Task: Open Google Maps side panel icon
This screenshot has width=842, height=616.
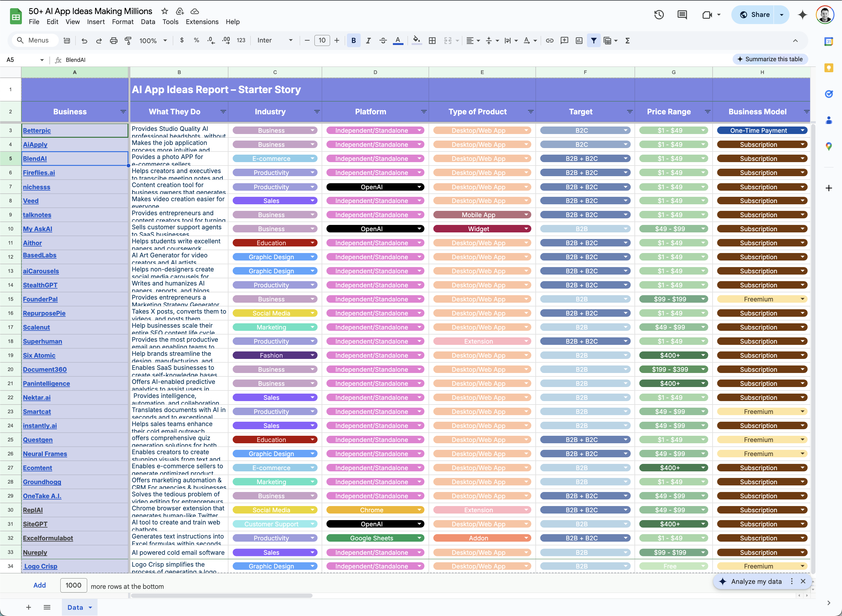Action: pyautogui.click(x=829, y=146)
